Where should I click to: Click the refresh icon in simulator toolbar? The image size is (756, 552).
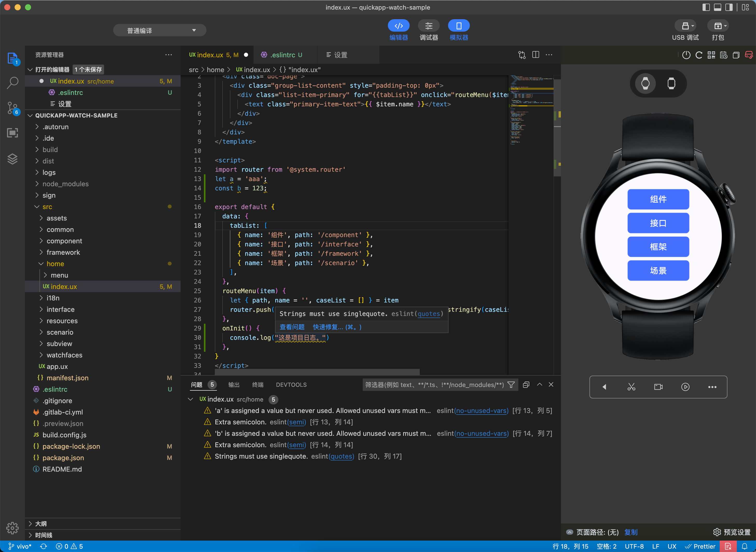[699, 55]
